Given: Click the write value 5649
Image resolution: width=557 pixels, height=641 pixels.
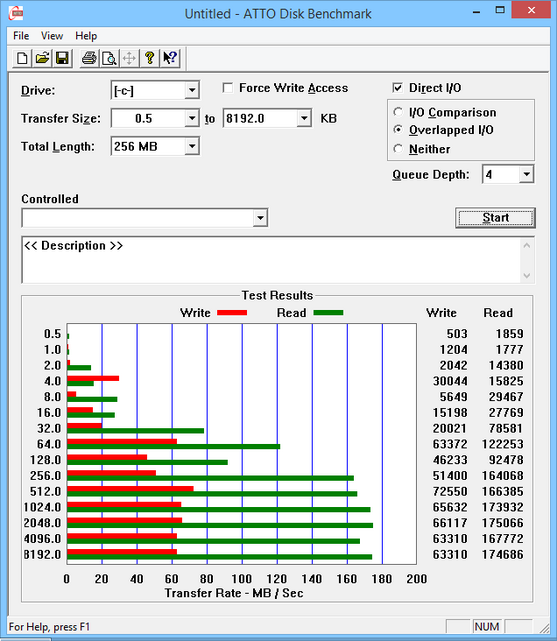Looking at the screenshot, I should pos(453,397).
